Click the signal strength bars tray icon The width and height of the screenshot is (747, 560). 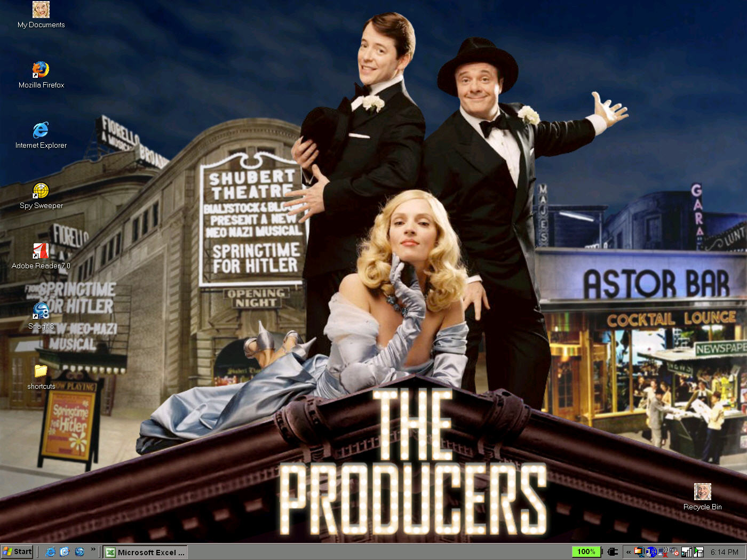[687, 552]
